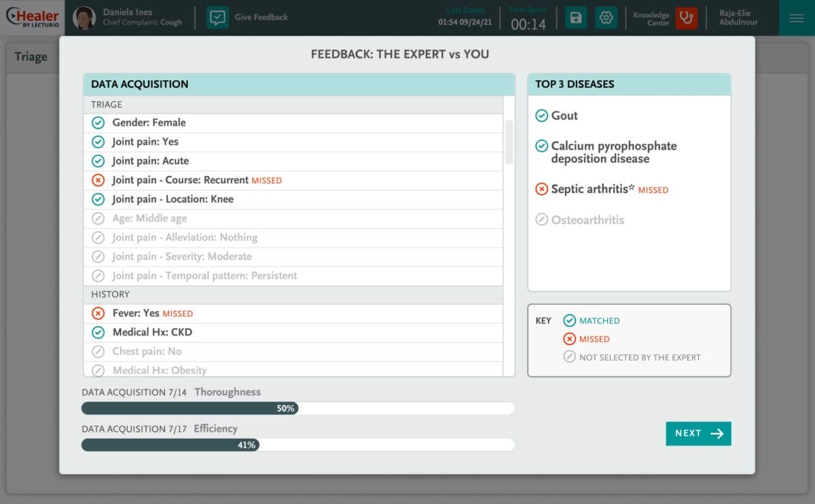815x504 pixels.
Task: Open the Give Feedback chat icon
Action: click(217, 18)
